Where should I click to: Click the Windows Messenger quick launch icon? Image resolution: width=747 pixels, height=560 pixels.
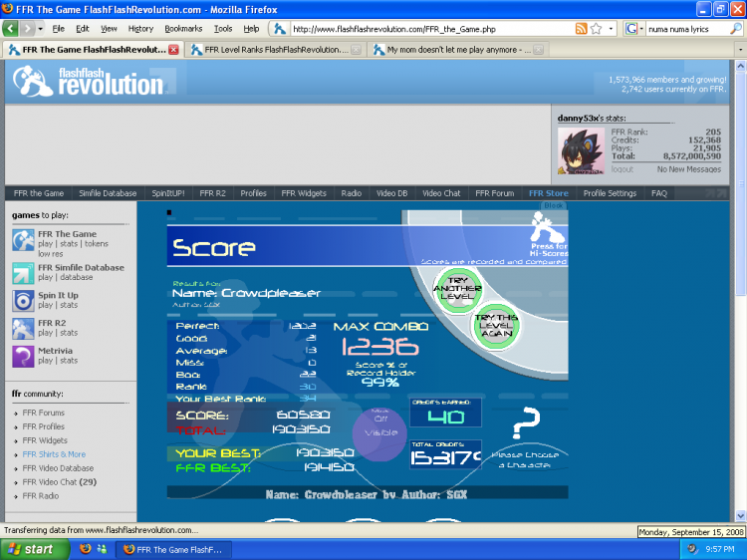point(102,549)
